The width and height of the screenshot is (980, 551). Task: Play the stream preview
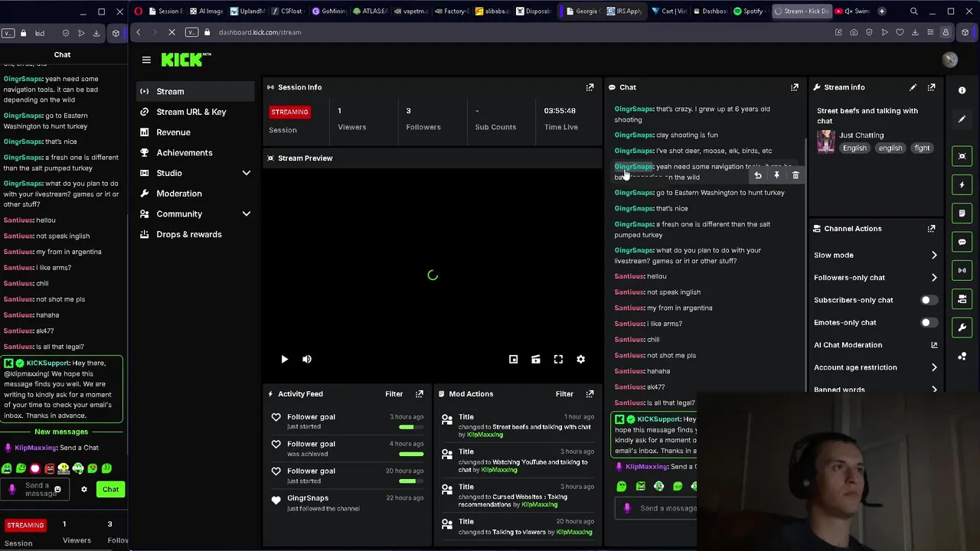[x=284, y=359]
